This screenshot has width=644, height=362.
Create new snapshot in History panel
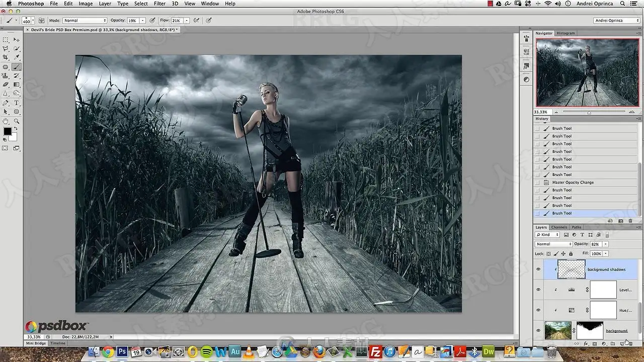pos(621,221)
